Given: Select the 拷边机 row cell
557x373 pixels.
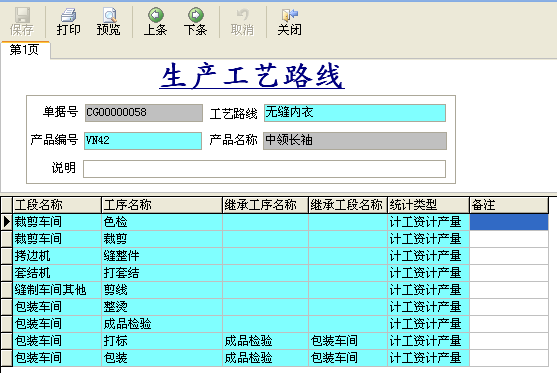Looking at the screenshot, I should coord(57,256).
